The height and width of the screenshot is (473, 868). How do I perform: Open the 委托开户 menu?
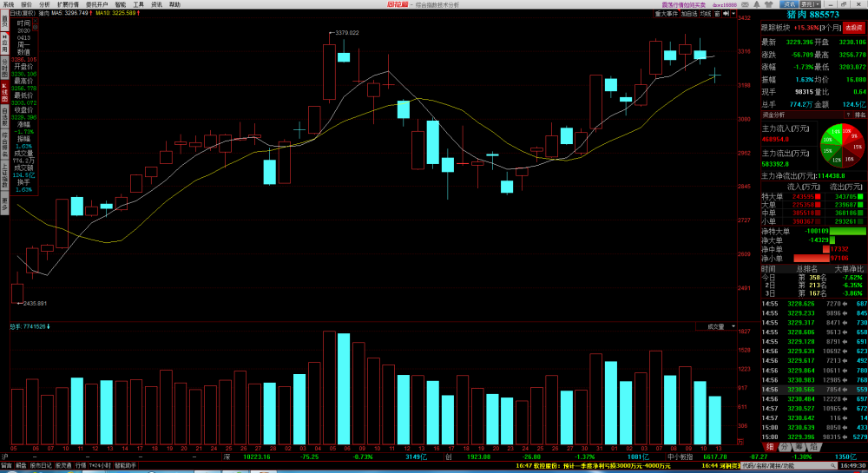tap(97, 4)
